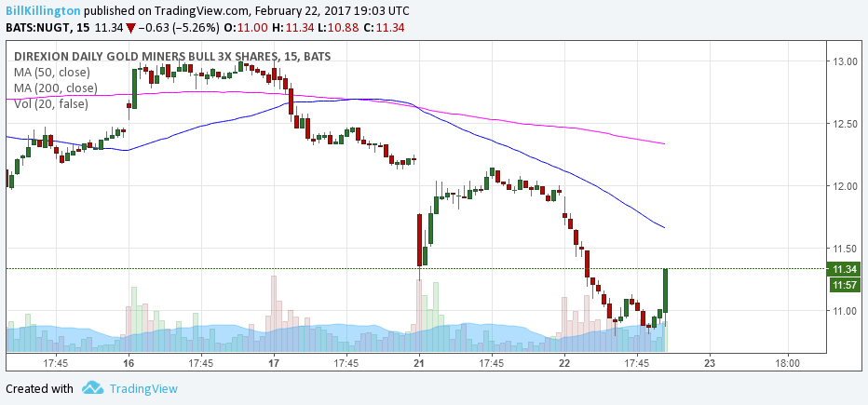This screenshot has height=405, width=868.
Task: Select the MA (200, close) indicator label
Action: click(x=55, y=88)
